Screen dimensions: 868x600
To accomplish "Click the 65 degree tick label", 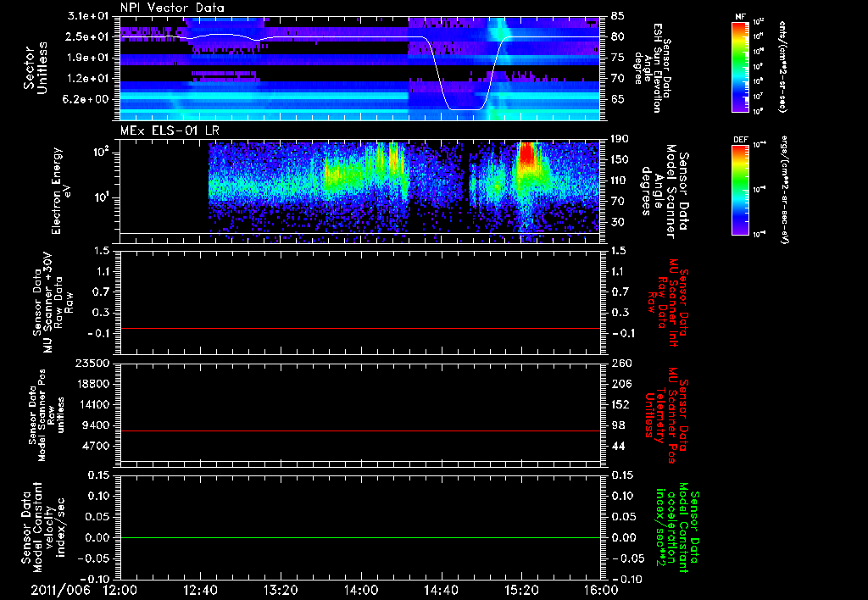I will pos(618,99).
